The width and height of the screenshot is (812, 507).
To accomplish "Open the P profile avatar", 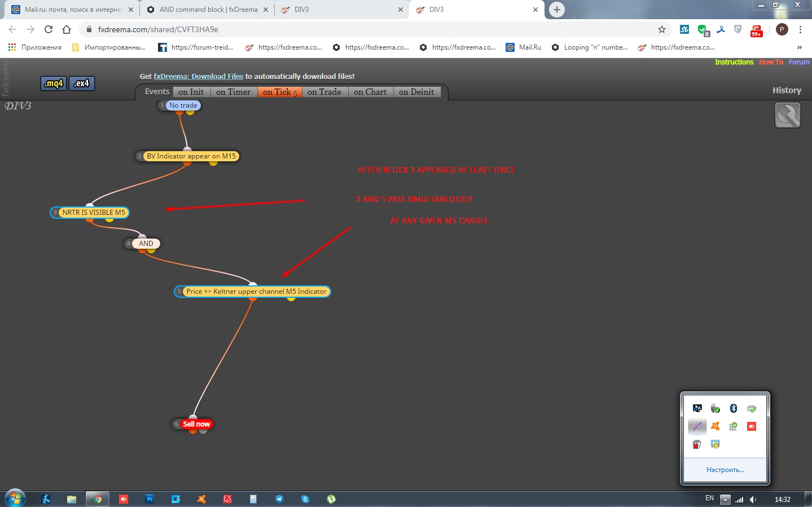I will [x=782, y=29].
